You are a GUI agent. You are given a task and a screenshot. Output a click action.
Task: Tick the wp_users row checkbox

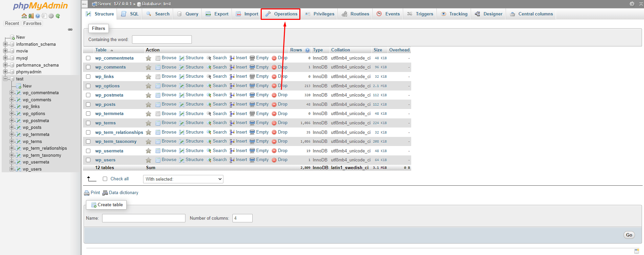(88, 160)
